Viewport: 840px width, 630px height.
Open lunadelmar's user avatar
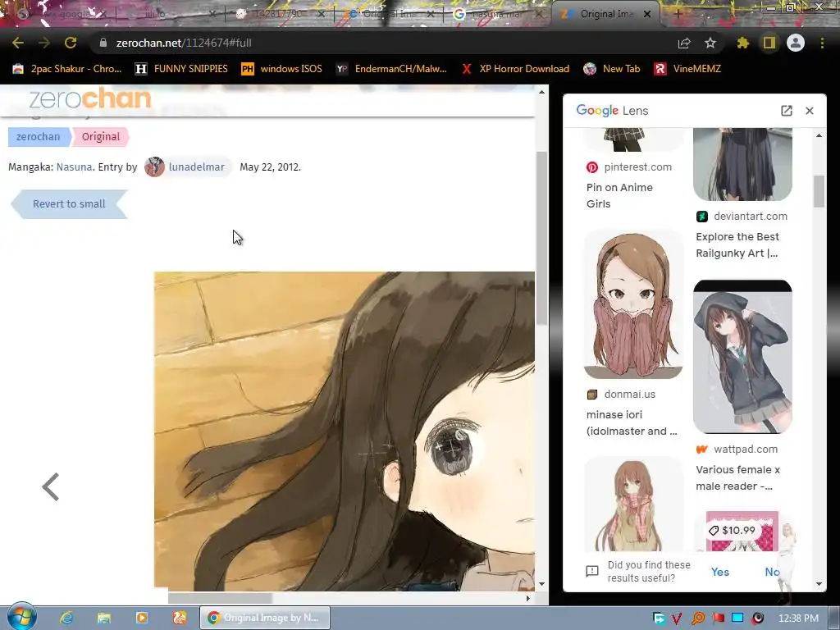[x=154, y=167]
